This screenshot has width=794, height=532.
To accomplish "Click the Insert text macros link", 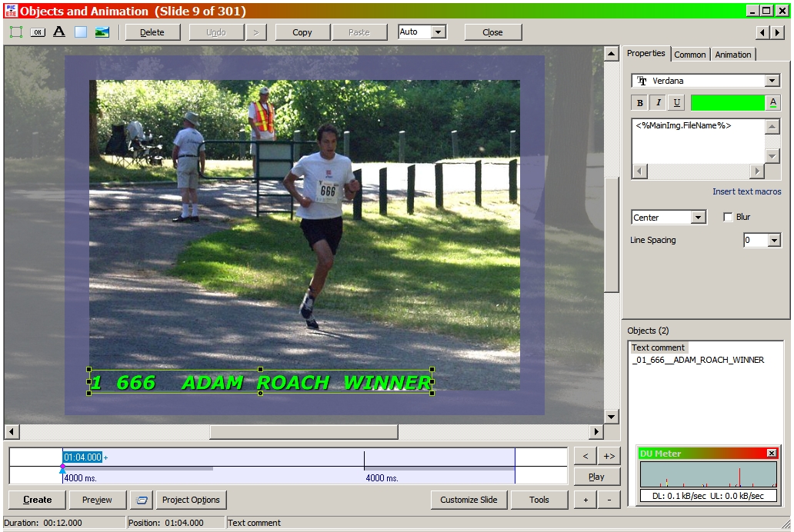I will coord(746,191).
